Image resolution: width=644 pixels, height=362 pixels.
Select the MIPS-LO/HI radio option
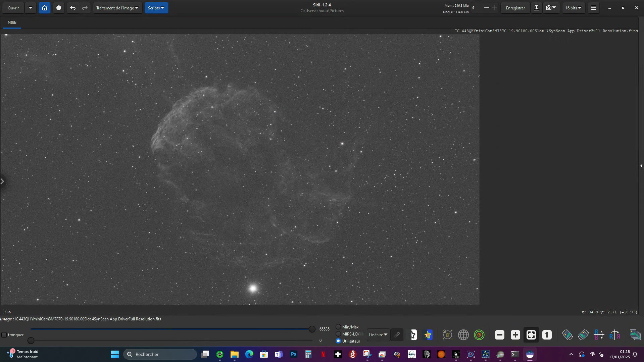point(338,334)
